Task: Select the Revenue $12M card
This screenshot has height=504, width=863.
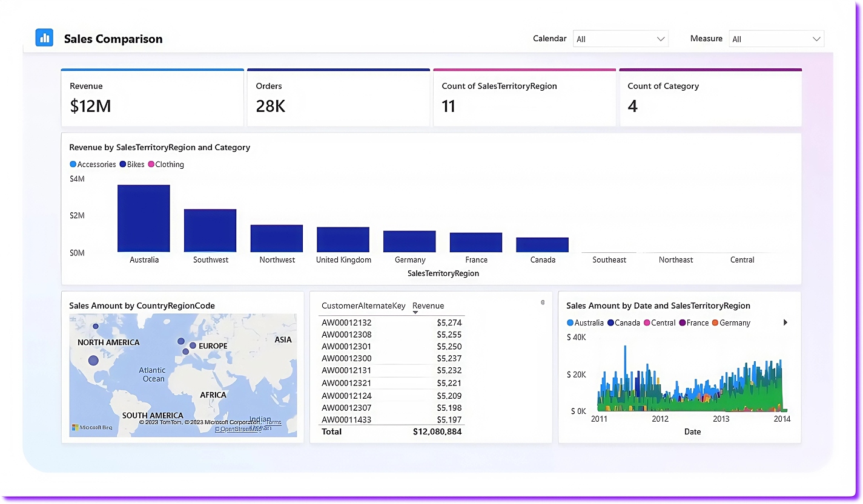Action: pos(152,98)
